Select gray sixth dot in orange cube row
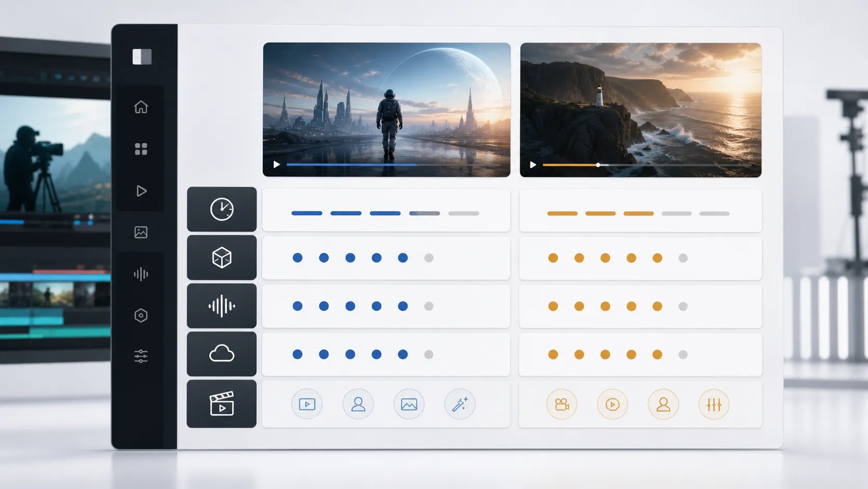Viewport: 868px width, 489px height. point(683,258)
